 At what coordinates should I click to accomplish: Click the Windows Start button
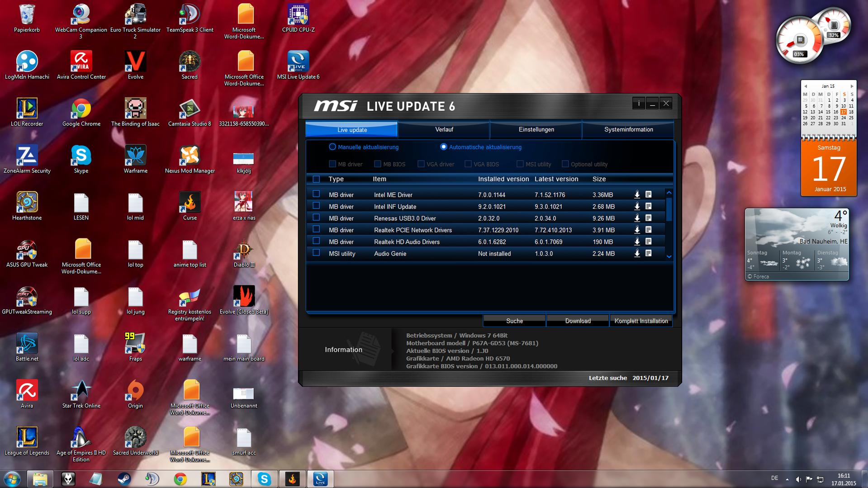12,479
